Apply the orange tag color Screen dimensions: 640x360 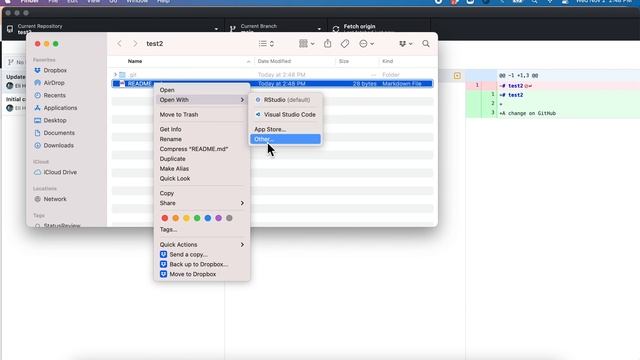pos(176,218)
